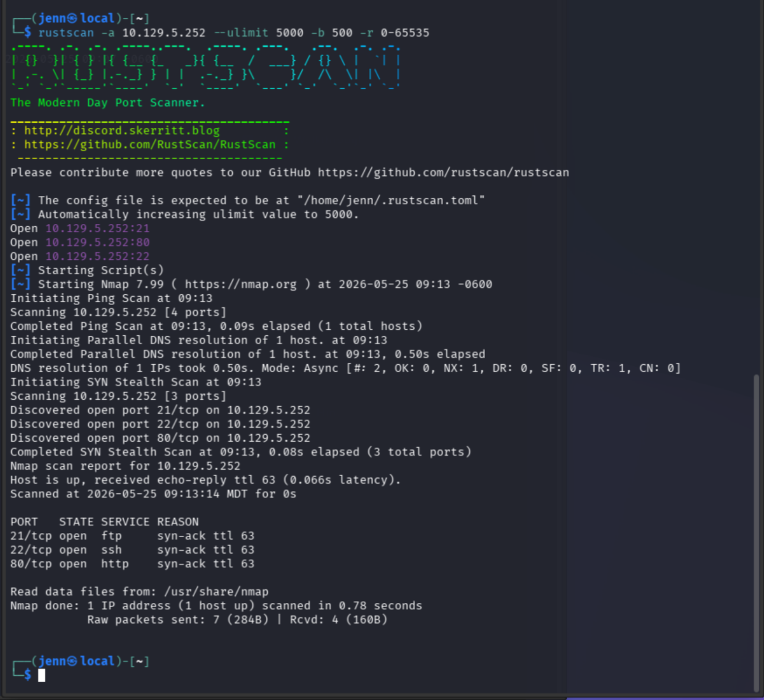This screenshot has height=700, width=764.
Task: Click the terminal vertical scrollbar
Action: [x=756, y=533]
